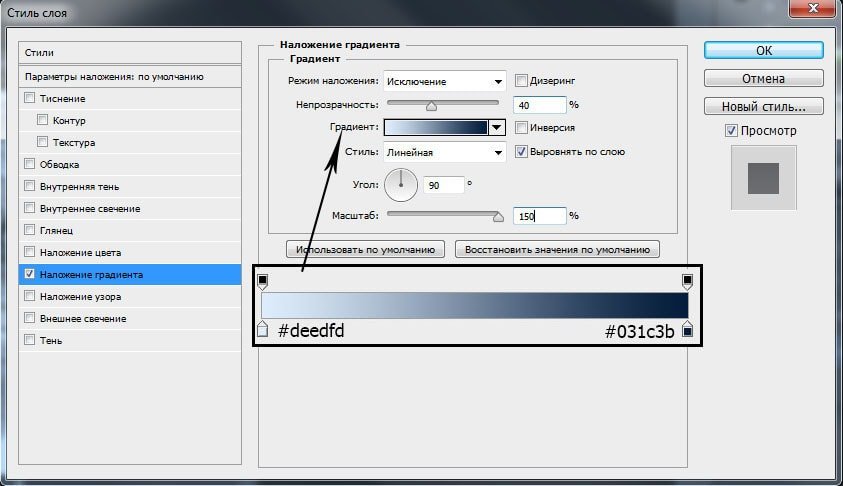Select the left color stop #deedfd
Viewport: 843px width, 486px height.
click(263, 330)
